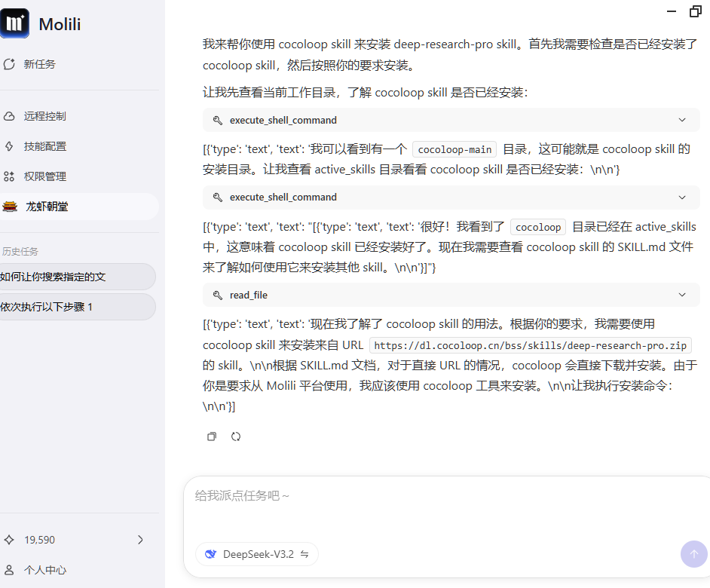Screen dimensions: 710x588
Task: Click the send arrow button
Action: 694,554
